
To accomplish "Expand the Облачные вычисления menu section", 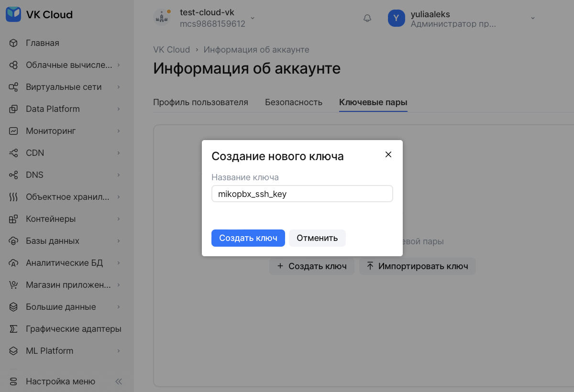I will click(x=118, y=65).
